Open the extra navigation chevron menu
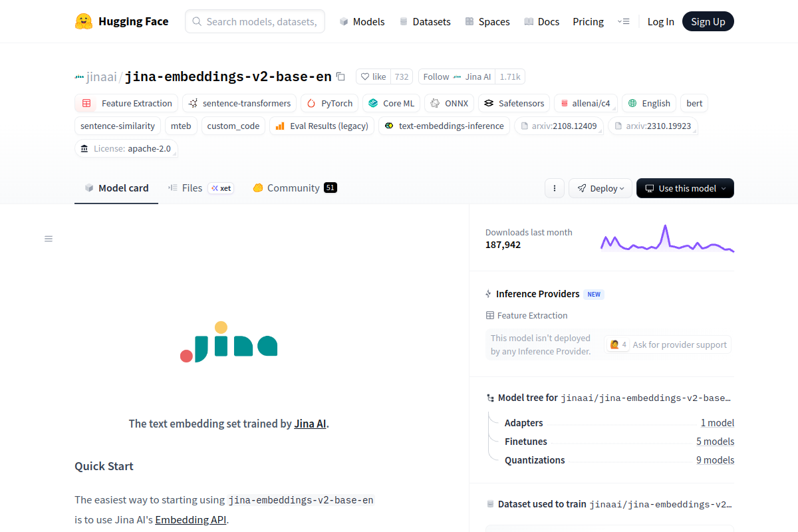This screenshot has height=532, width=798. [624, 21]
